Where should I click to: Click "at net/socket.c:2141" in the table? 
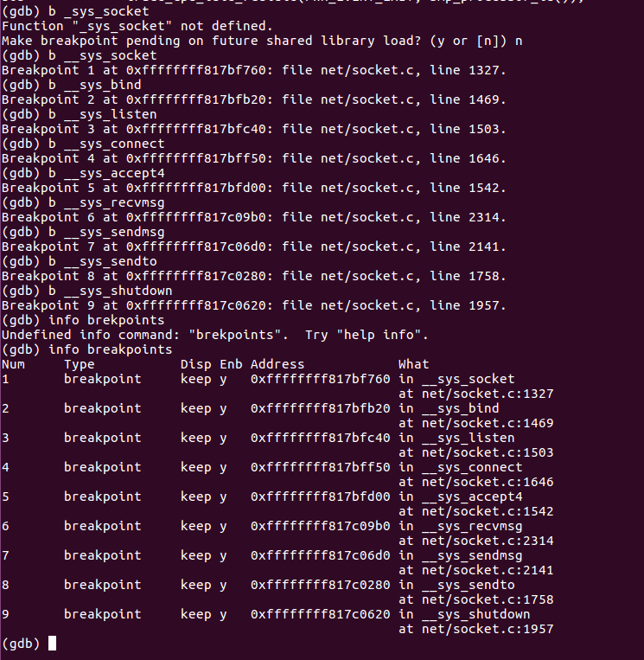point(475,570)
